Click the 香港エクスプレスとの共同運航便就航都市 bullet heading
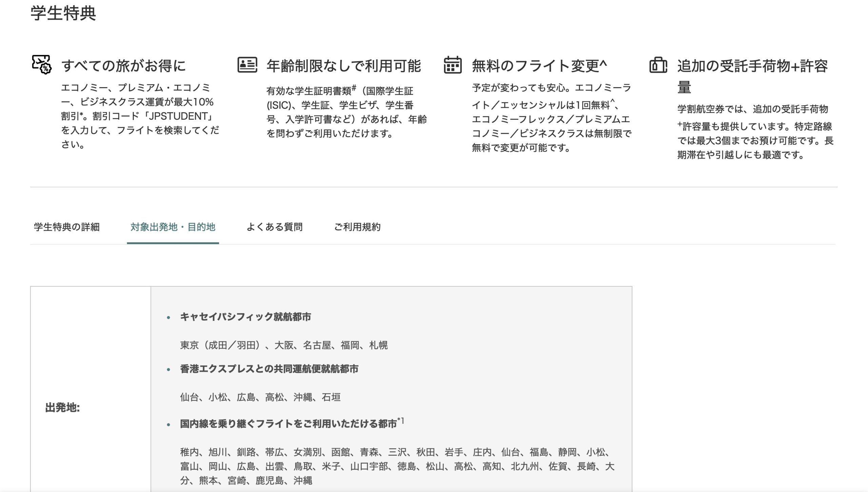Screen dimensions: 868x492 point(269,369)
